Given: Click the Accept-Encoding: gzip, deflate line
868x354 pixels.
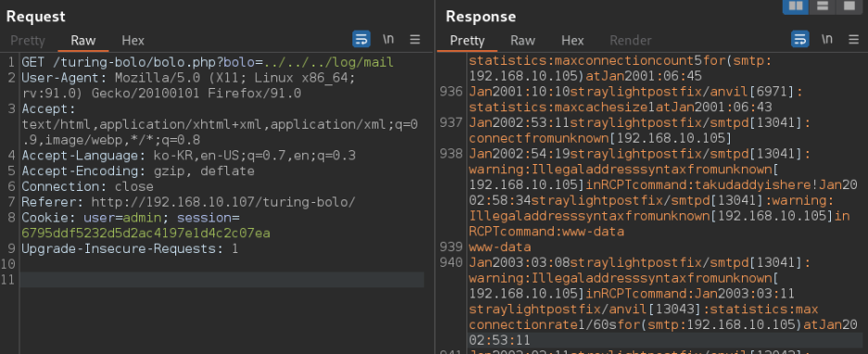Looking at the screenshot, I should [138, 171].
